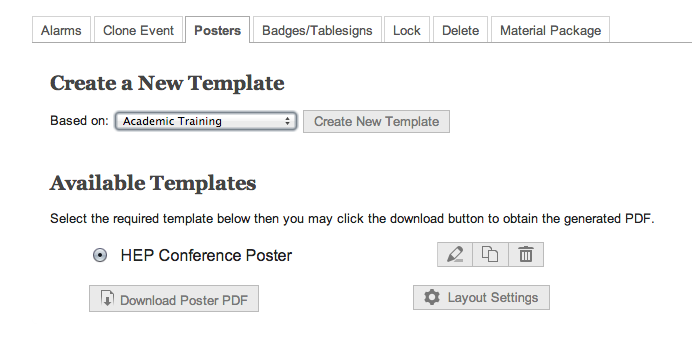Click the Download Poster PDF button

174,299
